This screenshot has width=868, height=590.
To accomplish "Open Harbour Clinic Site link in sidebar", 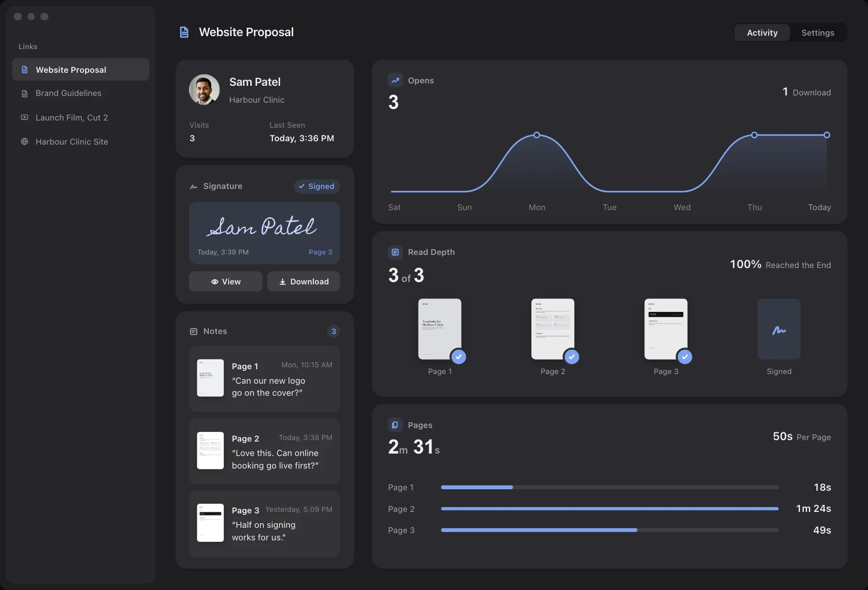I will pyautogui.click(x=81, y=142).
